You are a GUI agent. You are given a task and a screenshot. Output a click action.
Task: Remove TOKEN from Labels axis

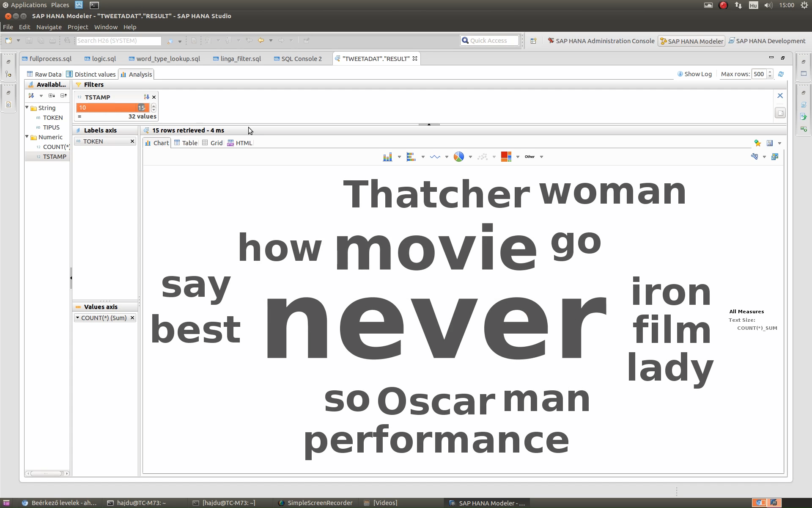tap(132, 141)
